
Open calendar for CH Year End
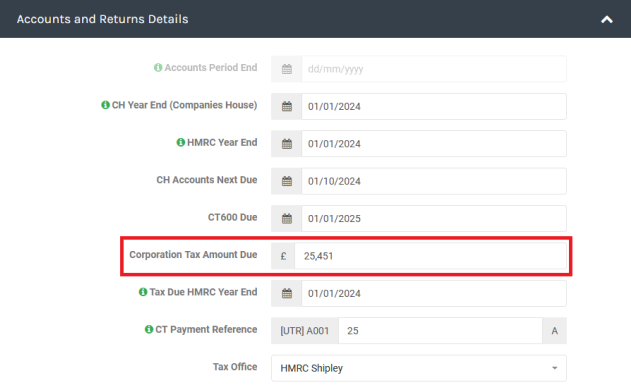(287, 107)
